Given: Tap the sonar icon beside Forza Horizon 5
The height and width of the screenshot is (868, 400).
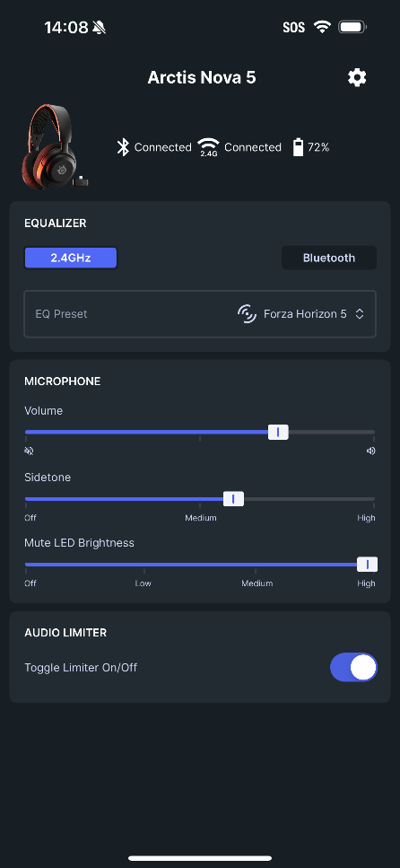Looking at the screenshot, I should click(247, 314).
